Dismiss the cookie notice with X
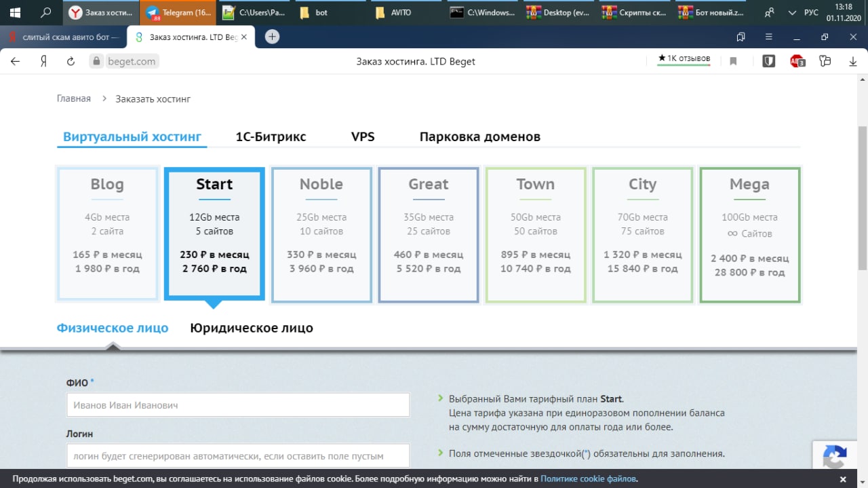The width and height of the screenshot is (868, 488). point(843,479)
